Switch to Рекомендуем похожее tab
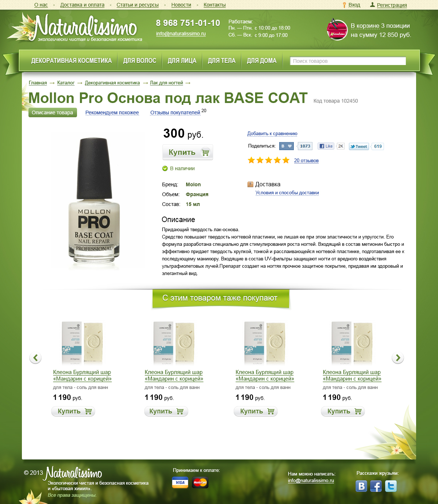Screen dimensions: 438x504 112,112
